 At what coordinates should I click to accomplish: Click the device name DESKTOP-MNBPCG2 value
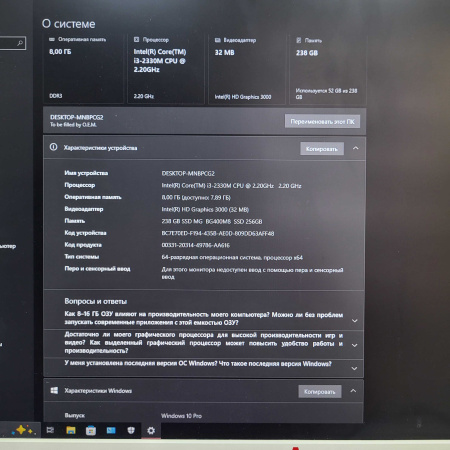tap(188, 173)
